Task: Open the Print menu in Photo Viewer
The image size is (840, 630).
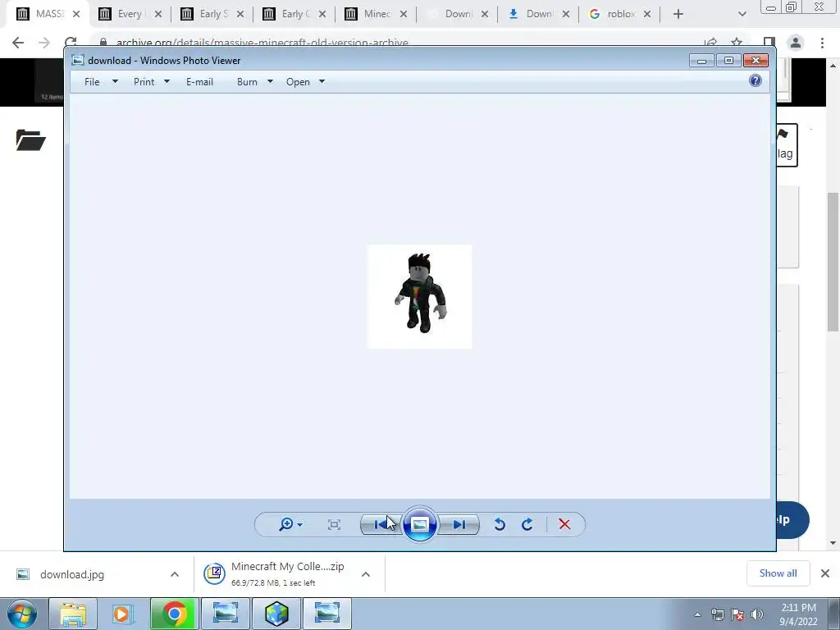Action: pyautogui.click(x=144, y=82)
